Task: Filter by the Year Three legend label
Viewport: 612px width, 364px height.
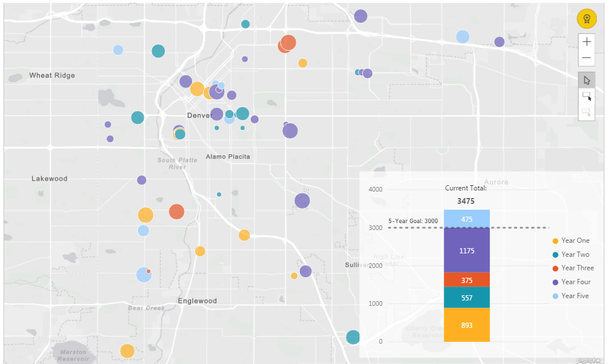Action: [578, 268]
